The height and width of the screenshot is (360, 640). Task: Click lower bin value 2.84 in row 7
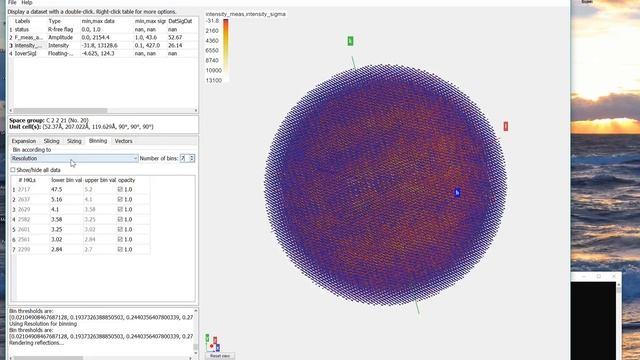(57, 249)
